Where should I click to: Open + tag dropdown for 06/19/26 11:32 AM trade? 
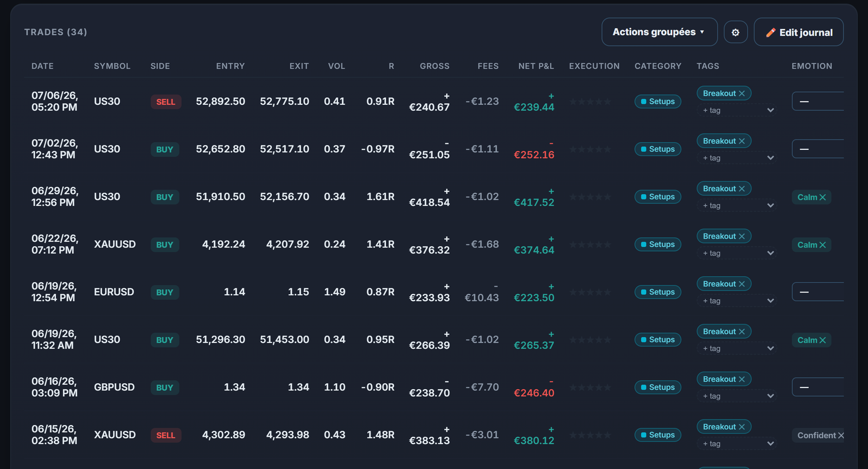737,348
